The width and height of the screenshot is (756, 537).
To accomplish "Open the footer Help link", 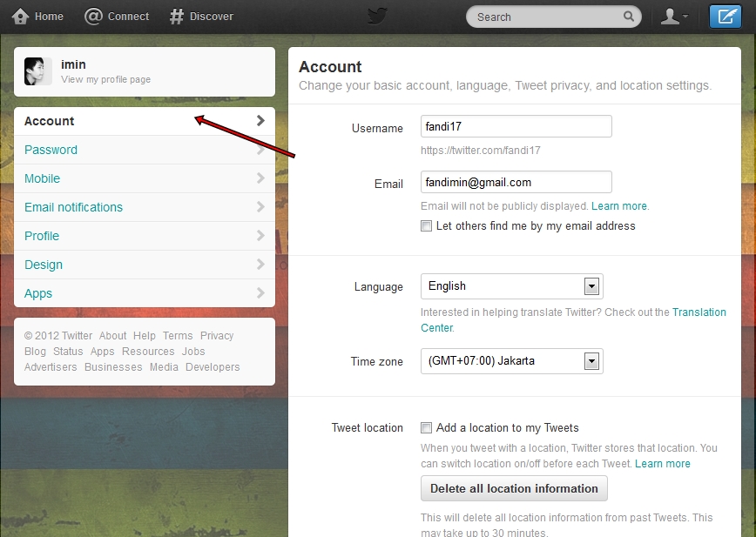I will click(145, 336).
